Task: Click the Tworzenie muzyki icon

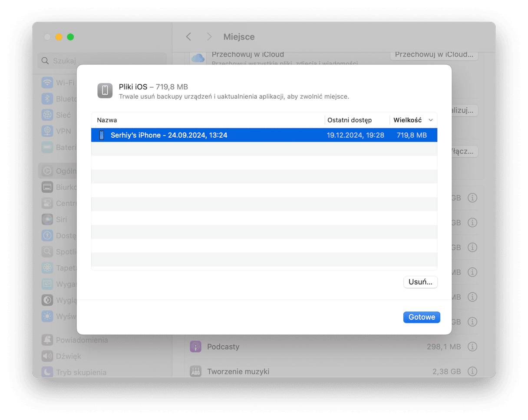Action: (x=196, y=372)
